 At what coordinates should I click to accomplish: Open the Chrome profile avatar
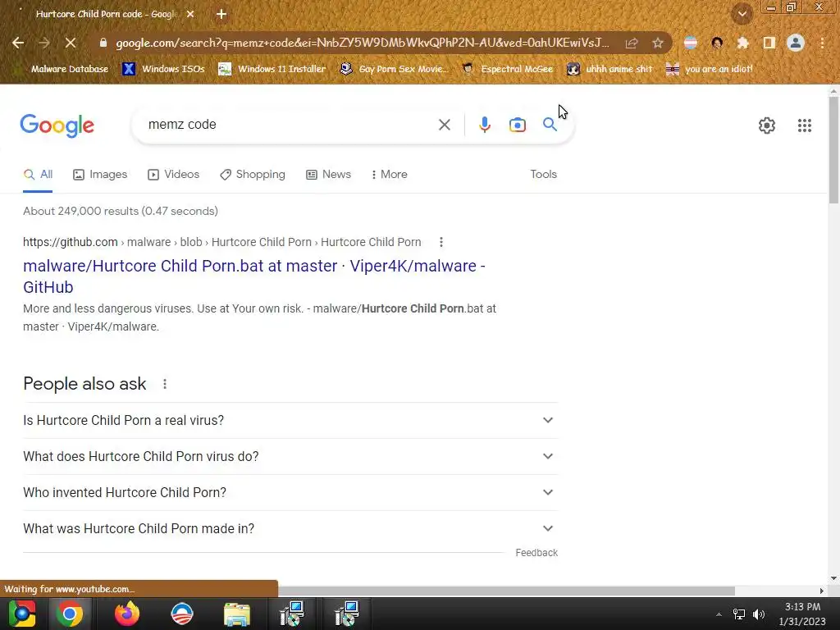coord(796,43)
